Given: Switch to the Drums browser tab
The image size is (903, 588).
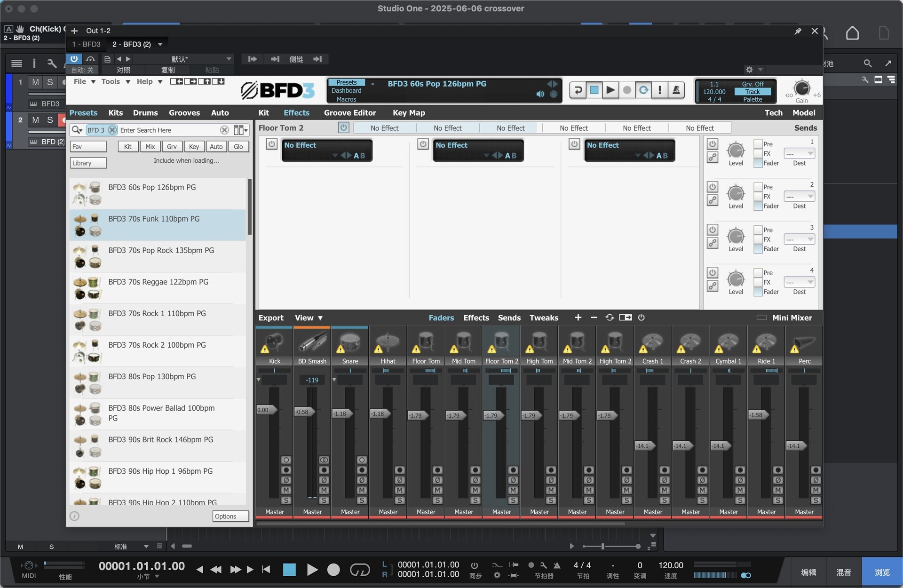Looking at the screenshot, I should click(x=145, y=112).
